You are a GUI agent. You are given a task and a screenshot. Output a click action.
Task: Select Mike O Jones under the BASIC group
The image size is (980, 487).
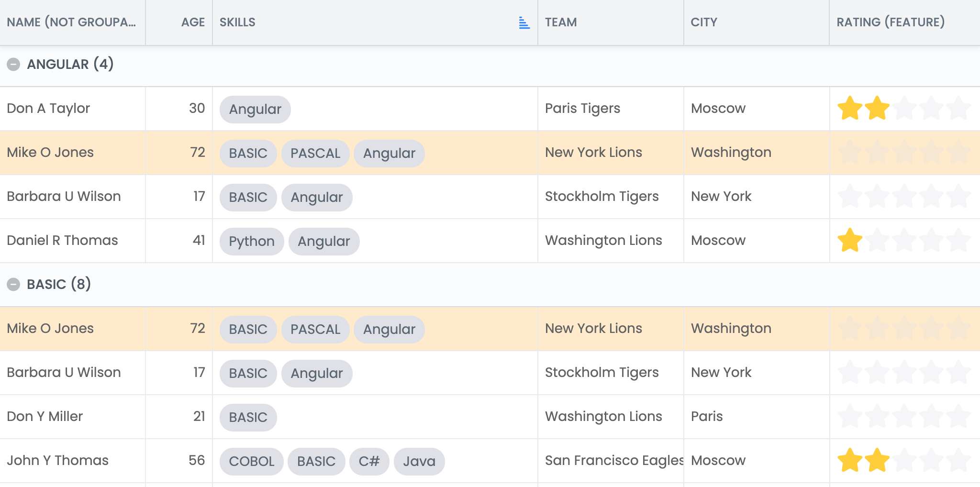[73, 329]
